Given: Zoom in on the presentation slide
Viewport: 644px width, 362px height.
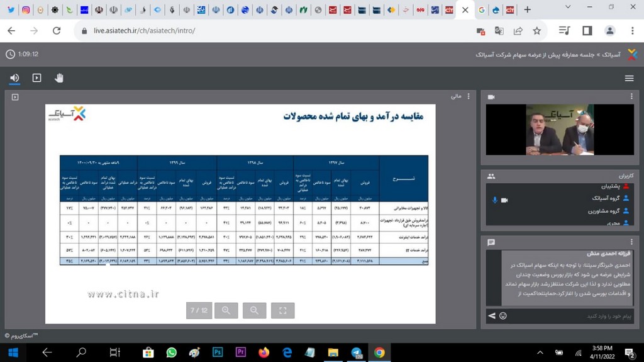Looking at the screenshot, I should pyautogui.click(x=226, y=310).
